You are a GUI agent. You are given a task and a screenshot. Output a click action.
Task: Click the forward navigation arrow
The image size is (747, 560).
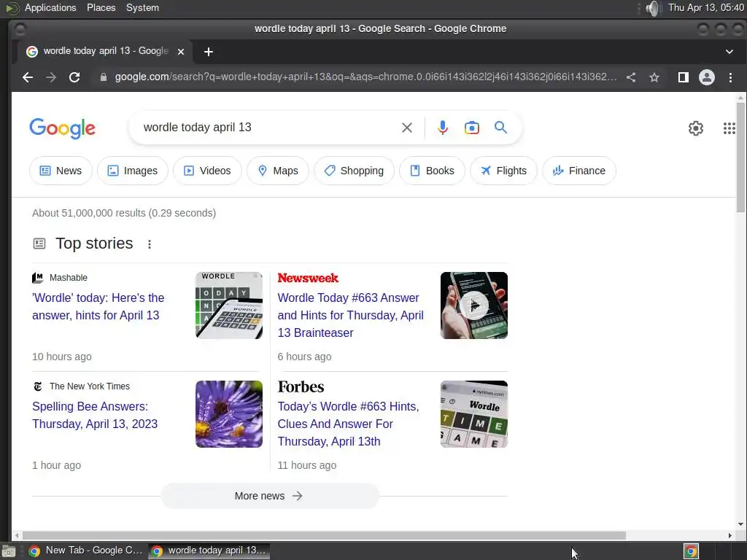[51, 77]
